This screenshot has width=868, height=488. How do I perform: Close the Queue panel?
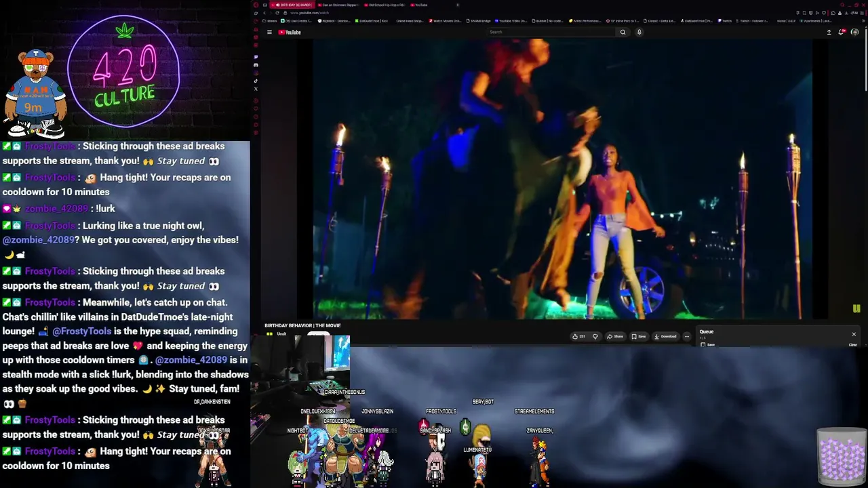click(854, 334)
